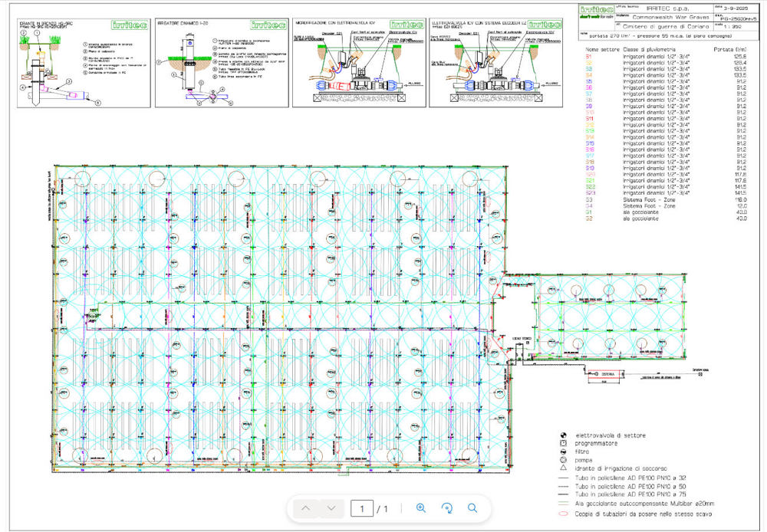This screenshot has height=532, width=767.
Task: Click the "pompa" legend entry
Action: (584, 460)
